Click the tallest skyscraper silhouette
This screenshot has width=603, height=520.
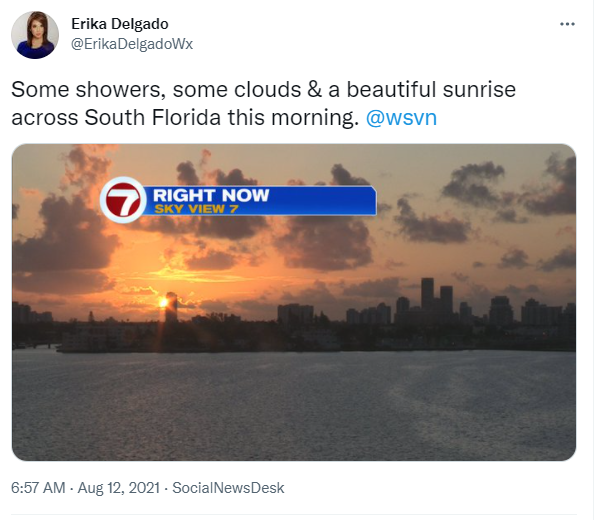coord(427,294)
